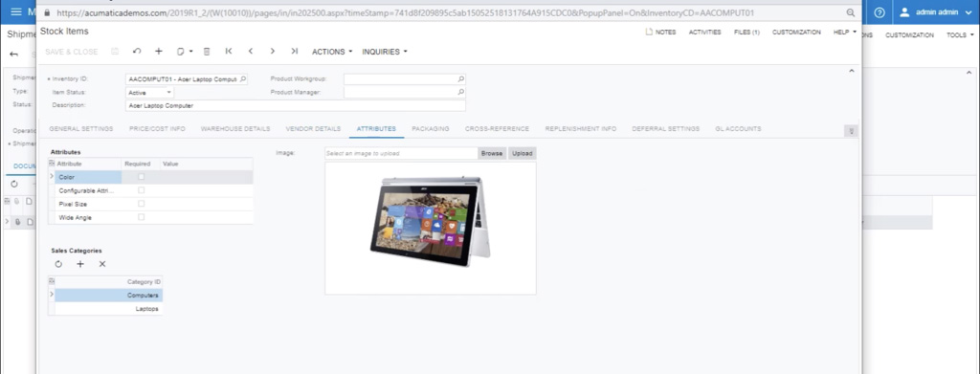This screenshot has height=374, width=980.
Task: Toggle Required checkbox for Wide Angle
Action: pyautogui.click(x=142, y=217)
